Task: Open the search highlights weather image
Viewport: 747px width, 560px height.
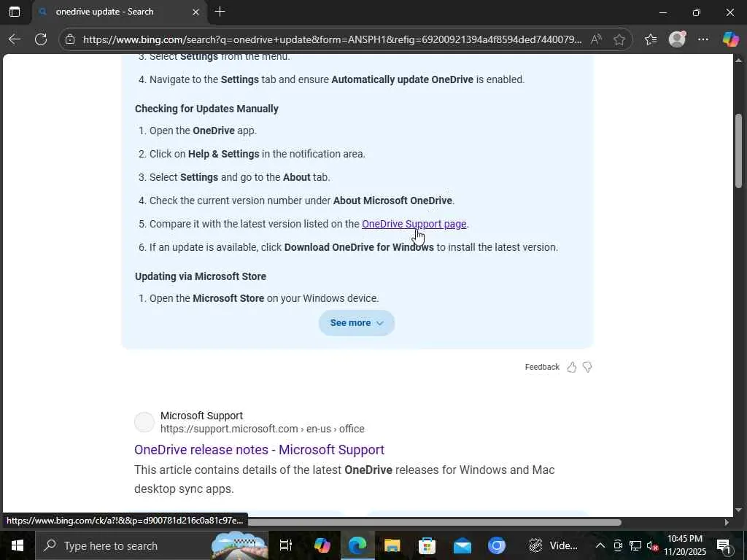Action: pyautogui.click(x=239, y=545)
